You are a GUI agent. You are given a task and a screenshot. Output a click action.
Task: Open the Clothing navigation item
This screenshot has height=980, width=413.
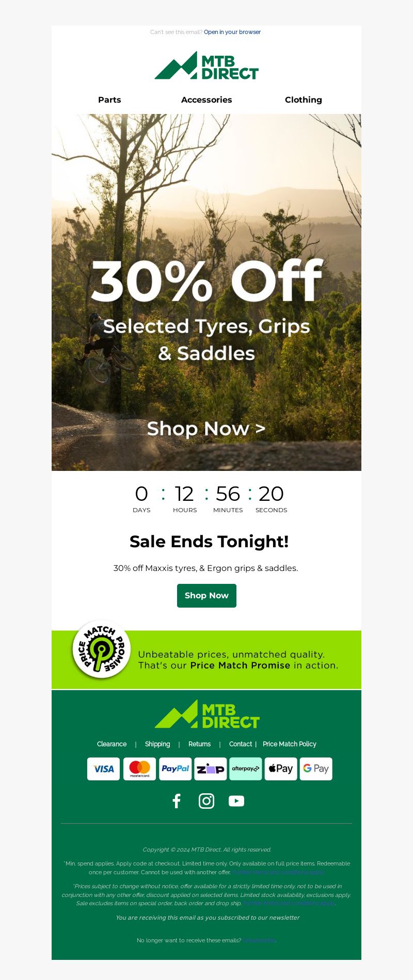[x=304, y=100]
